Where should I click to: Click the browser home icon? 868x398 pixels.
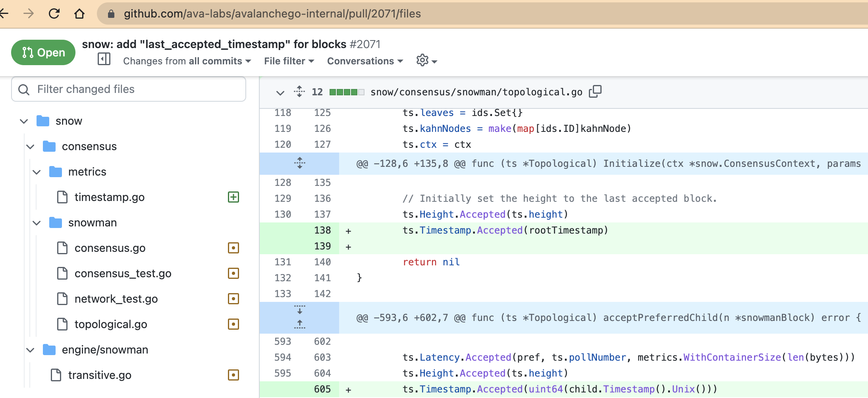click(79, 14)
